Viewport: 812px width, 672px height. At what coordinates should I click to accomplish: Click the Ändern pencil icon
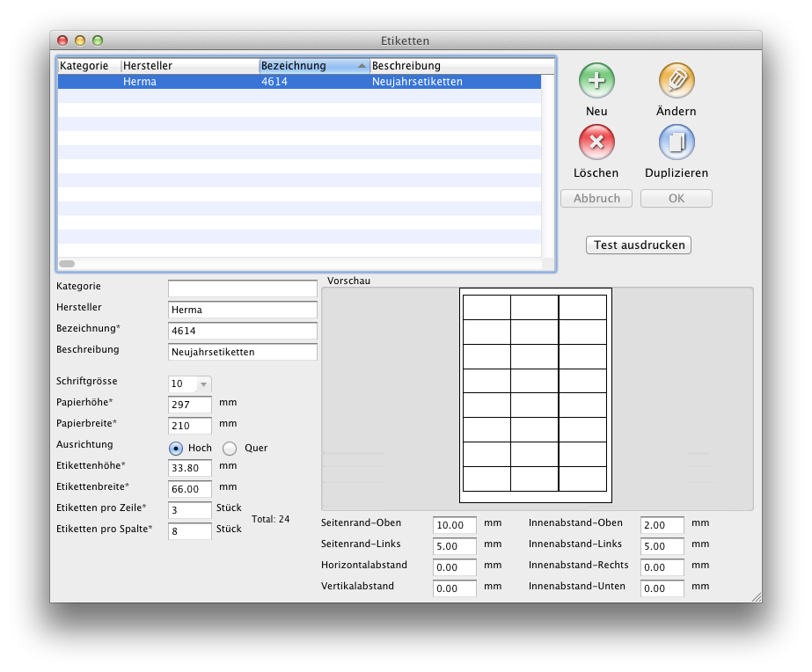[677, 81]
